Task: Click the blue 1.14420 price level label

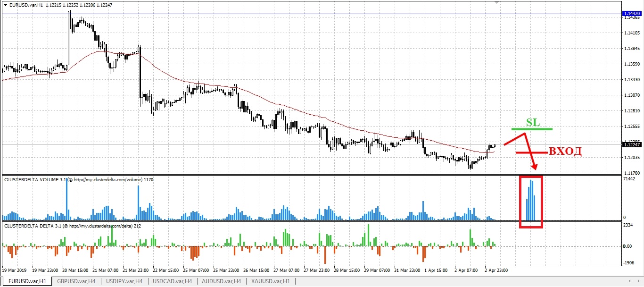Action: (631, 14)
